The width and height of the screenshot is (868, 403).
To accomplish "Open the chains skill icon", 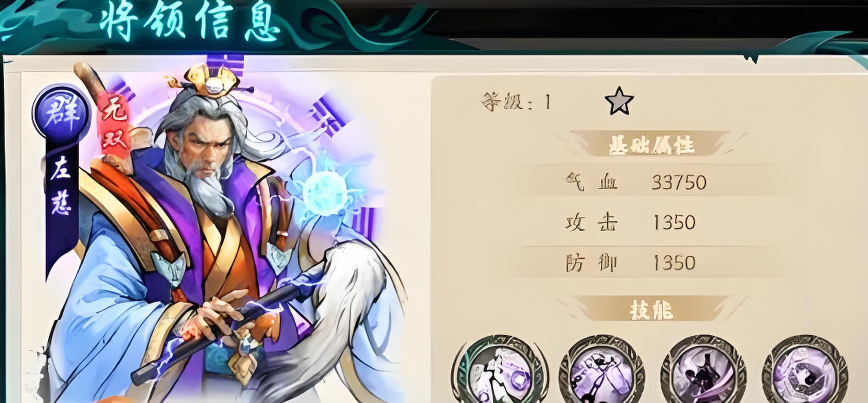I will (x=601, y=370).
